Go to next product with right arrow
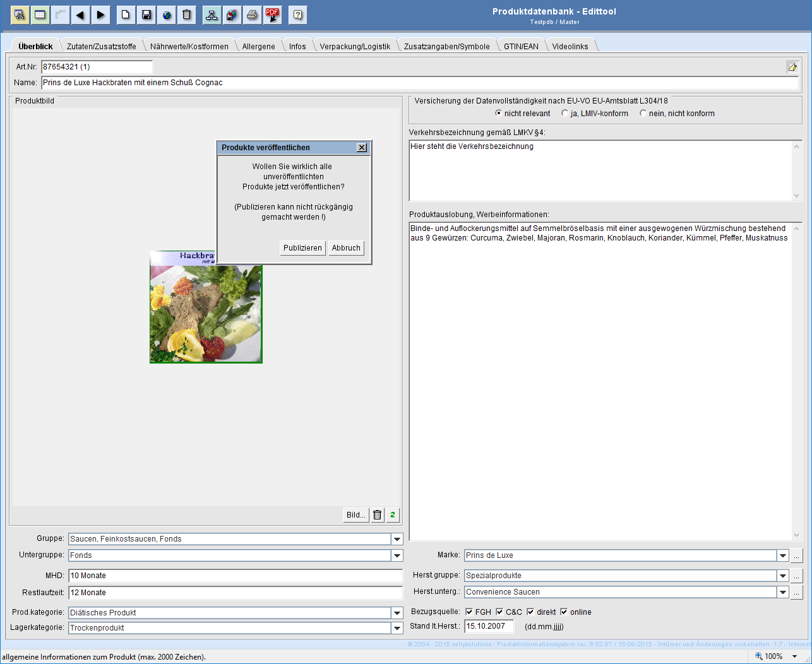 [100, 15]
